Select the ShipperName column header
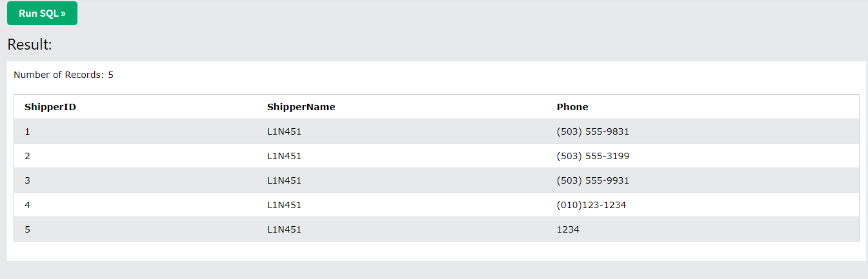The height and width of the screenshot is (279, 868). tap(301, 107)
